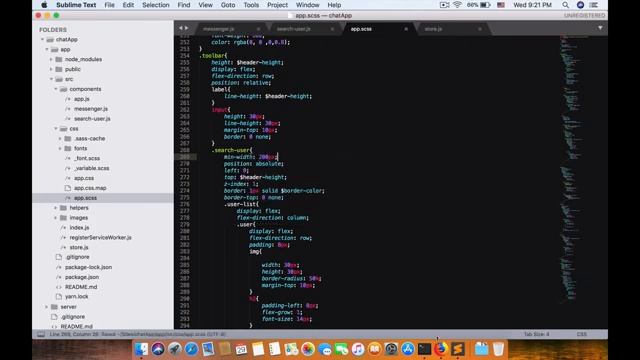Expand the node_modules folder

51,59
